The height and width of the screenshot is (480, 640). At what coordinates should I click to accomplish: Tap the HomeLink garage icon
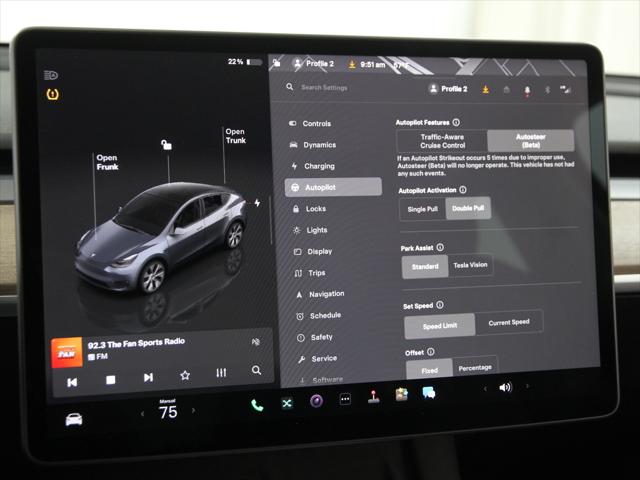pos(507,89)
